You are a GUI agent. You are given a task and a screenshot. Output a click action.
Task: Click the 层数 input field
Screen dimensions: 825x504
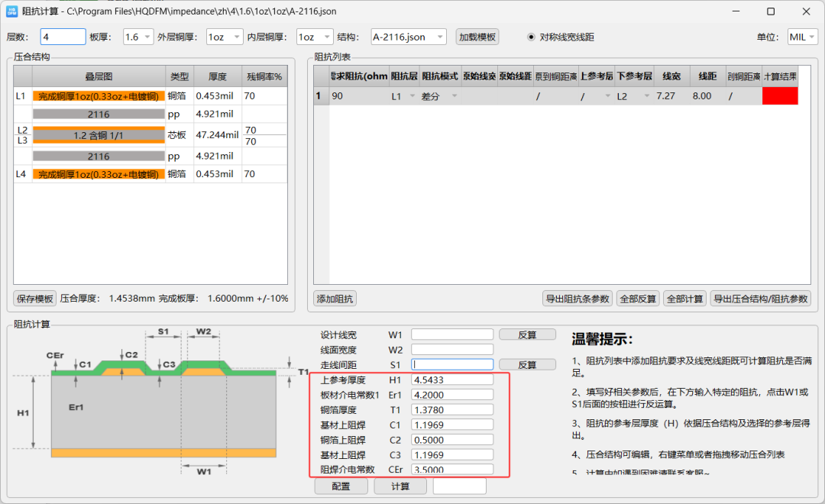[x=63, y=37]
